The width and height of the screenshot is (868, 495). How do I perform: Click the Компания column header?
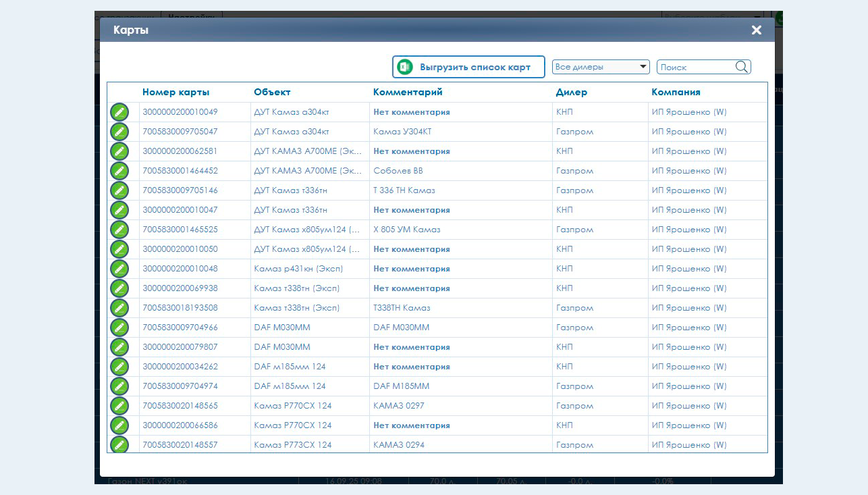[676, 93]
